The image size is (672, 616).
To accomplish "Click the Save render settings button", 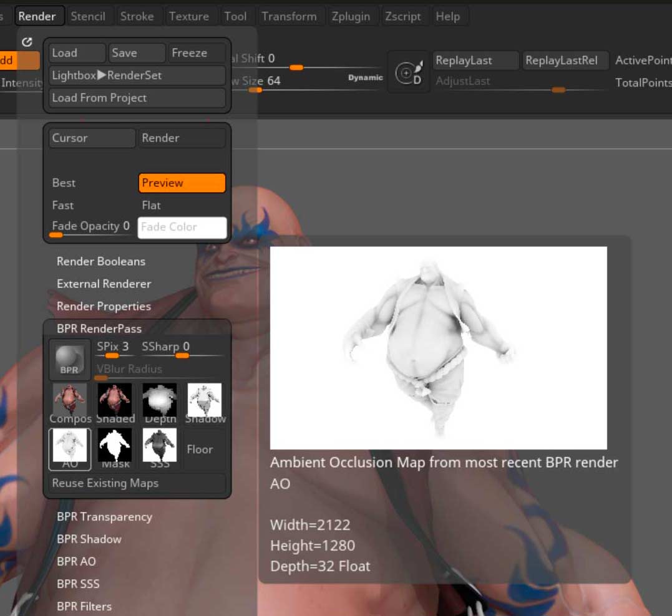I will point(137,53).
